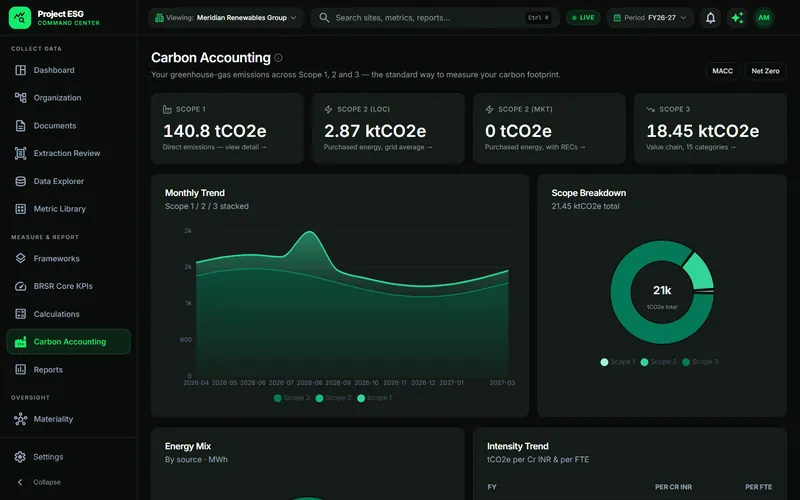Click the Carbon Accounting factory icon
800x500 pixels.
point(20,342)
